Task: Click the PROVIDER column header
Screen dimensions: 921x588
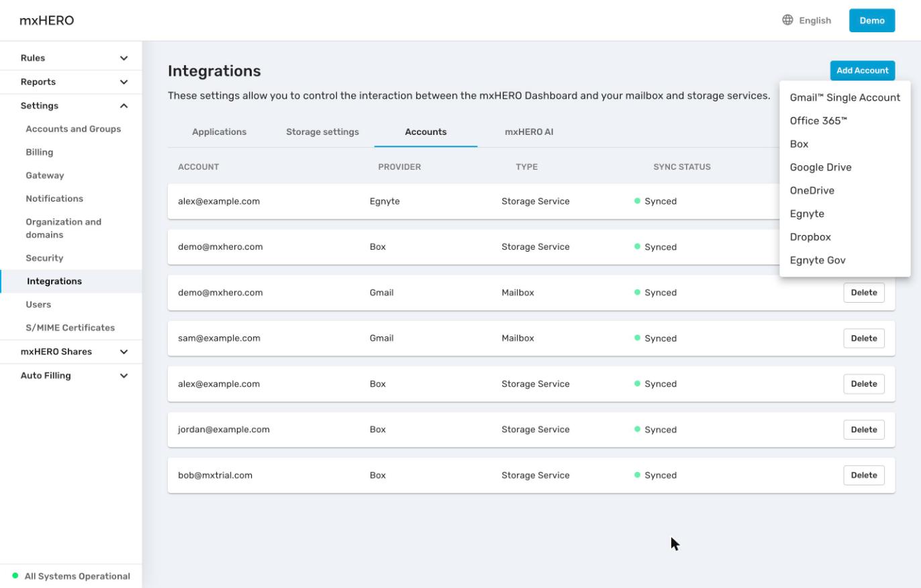Action: (399, 166)
